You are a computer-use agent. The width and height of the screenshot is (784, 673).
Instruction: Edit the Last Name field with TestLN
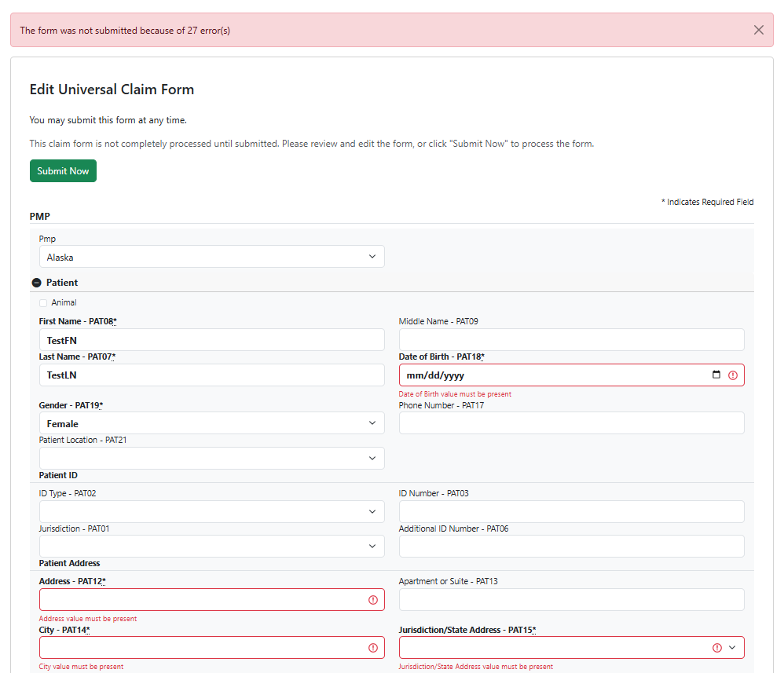(212, 375)
